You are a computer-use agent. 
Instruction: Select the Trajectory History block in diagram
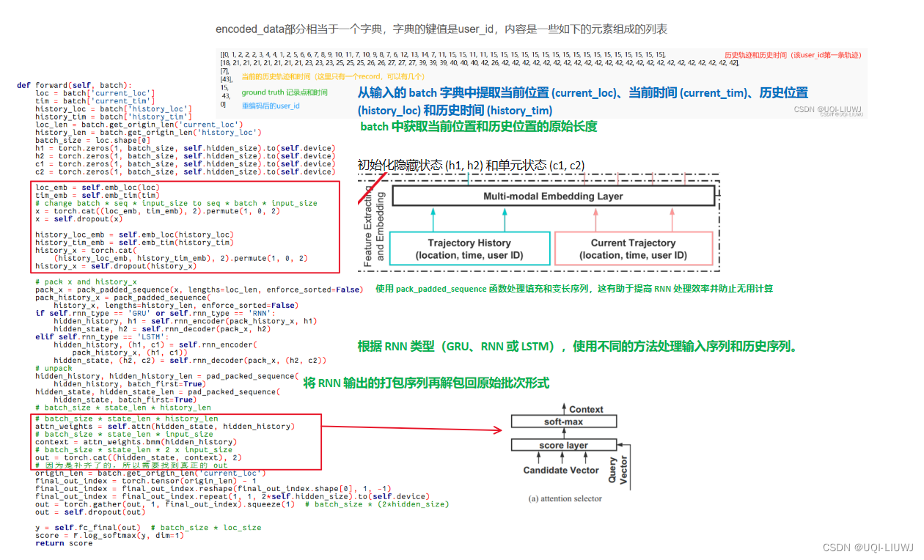pos(469,248)
